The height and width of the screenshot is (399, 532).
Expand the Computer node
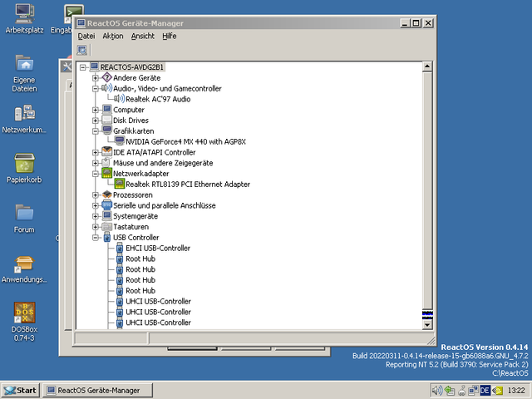click(96, 110)
